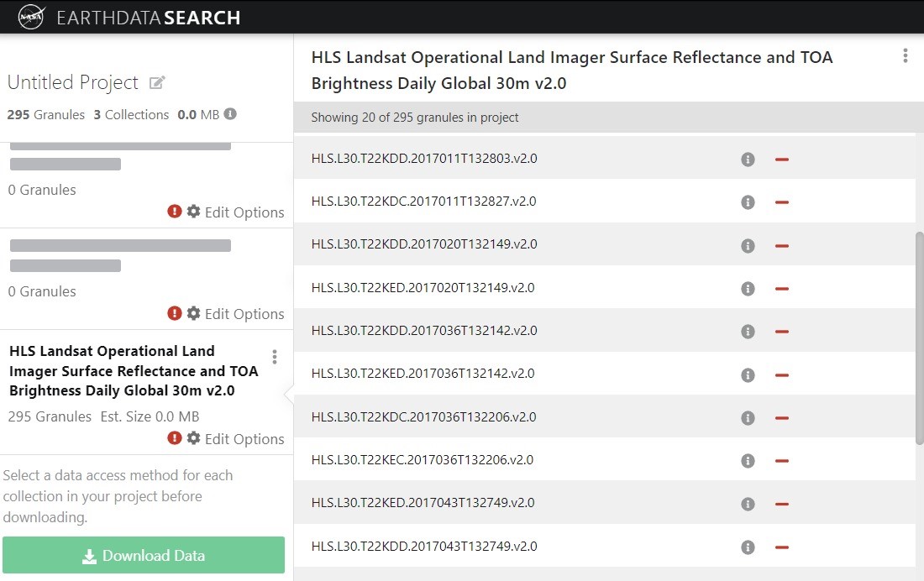
Task: Edit the Untitled Project name pencil icon
Action: click(x=157, y=82)
